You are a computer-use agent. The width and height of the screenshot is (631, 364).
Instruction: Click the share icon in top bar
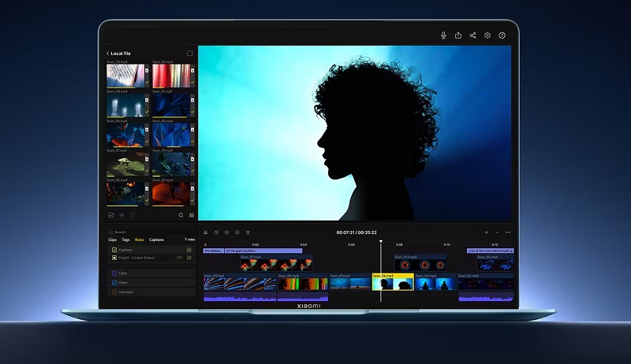pyautogui.click(x=472, y=35)
